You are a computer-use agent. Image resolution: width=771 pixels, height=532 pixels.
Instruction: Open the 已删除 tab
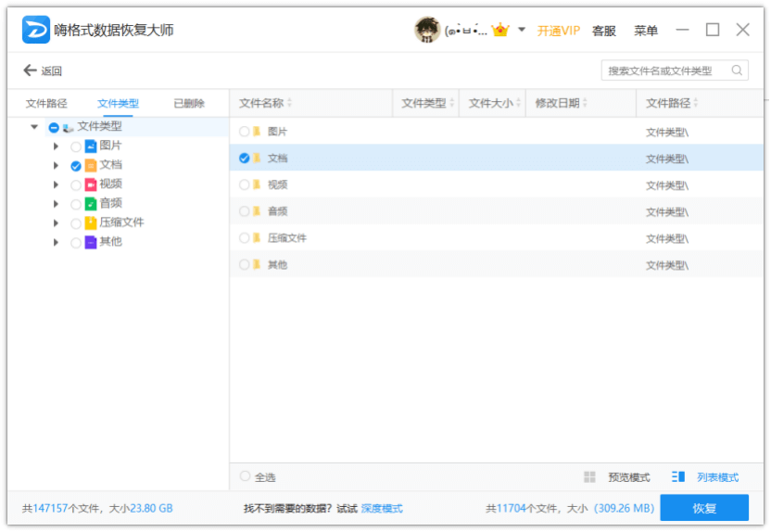(x=189, y=104)
